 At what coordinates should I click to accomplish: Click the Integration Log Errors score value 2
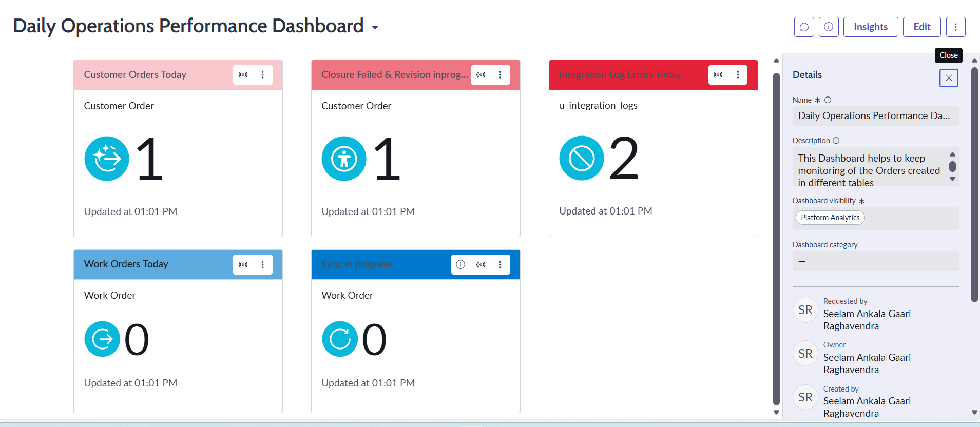pos(624,159)
